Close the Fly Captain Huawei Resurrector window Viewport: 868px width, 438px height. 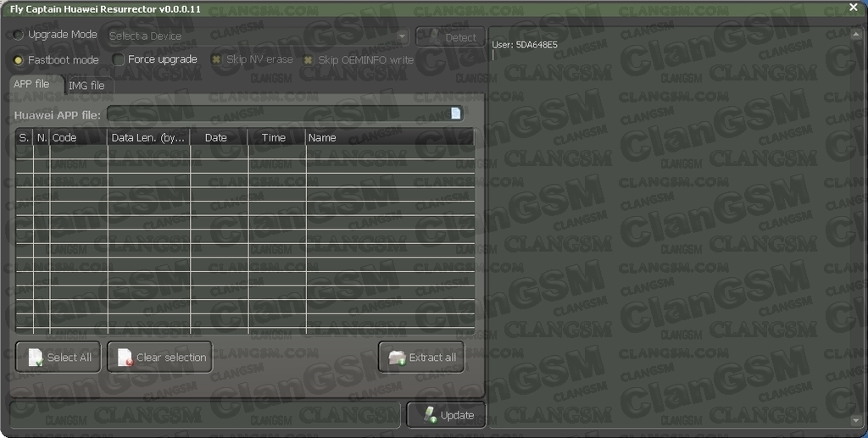pos(854,8)
